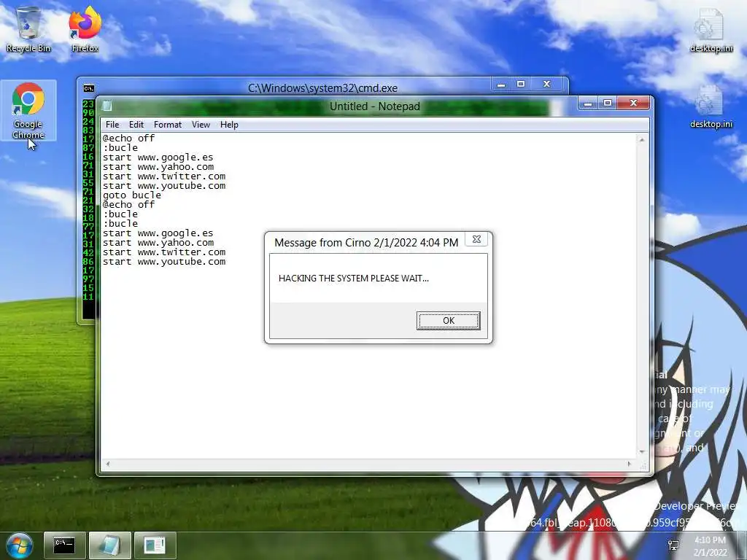
Task: Select the upper desktop.ini file icon
Action: [x=711, y=29]
